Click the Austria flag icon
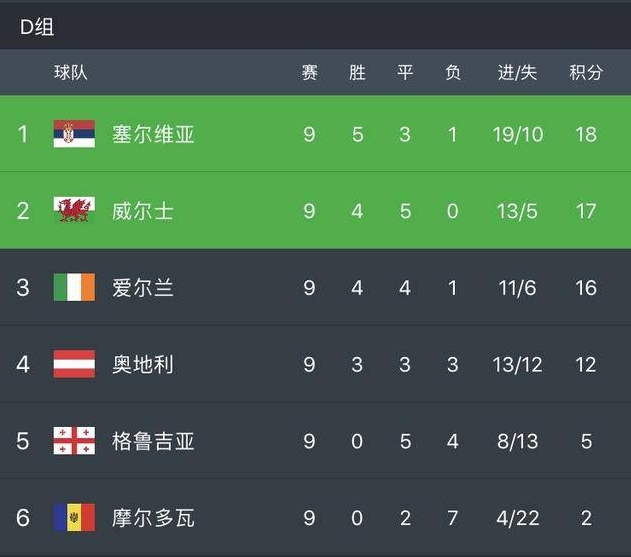The height and width of the screenshot is (557, 631). pos(74,364)
